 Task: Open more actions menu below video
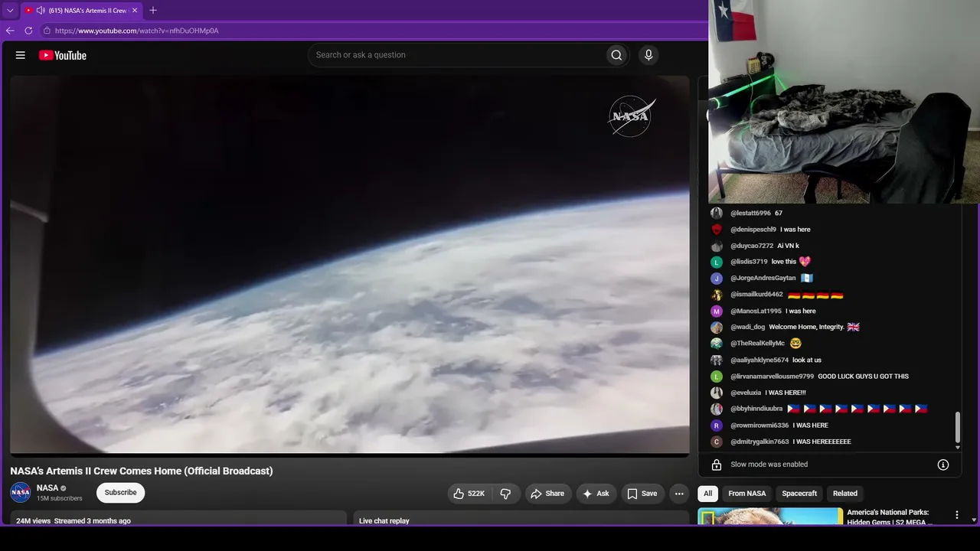[x=679, y=494]
